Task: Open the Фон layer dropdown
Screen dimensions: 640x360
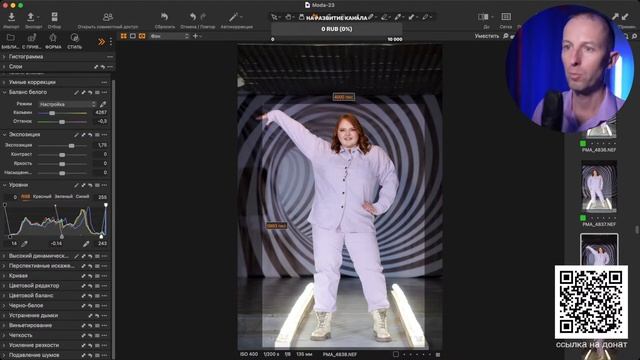Action: (169, 36)
